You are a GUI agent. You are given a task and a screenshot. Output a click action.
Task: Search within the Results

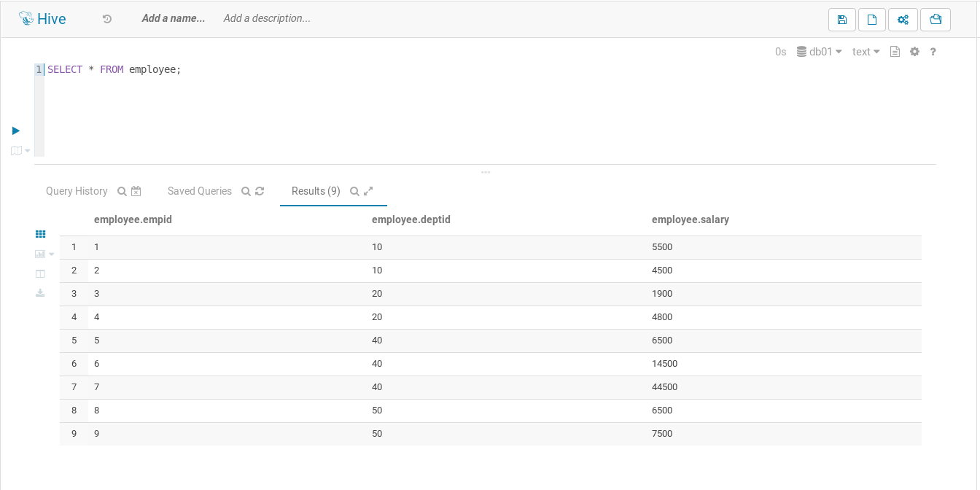pyautogui.click(x=354, y=191)
